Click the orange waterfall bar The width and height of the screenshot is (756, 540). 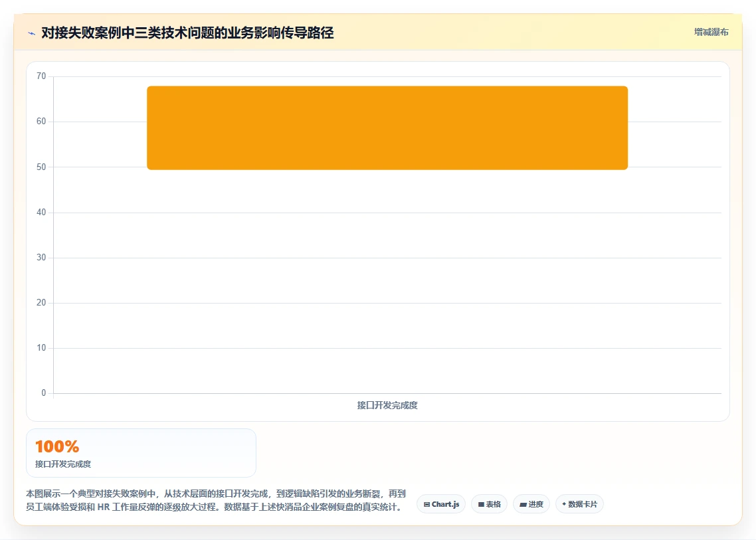pos(387,128)
